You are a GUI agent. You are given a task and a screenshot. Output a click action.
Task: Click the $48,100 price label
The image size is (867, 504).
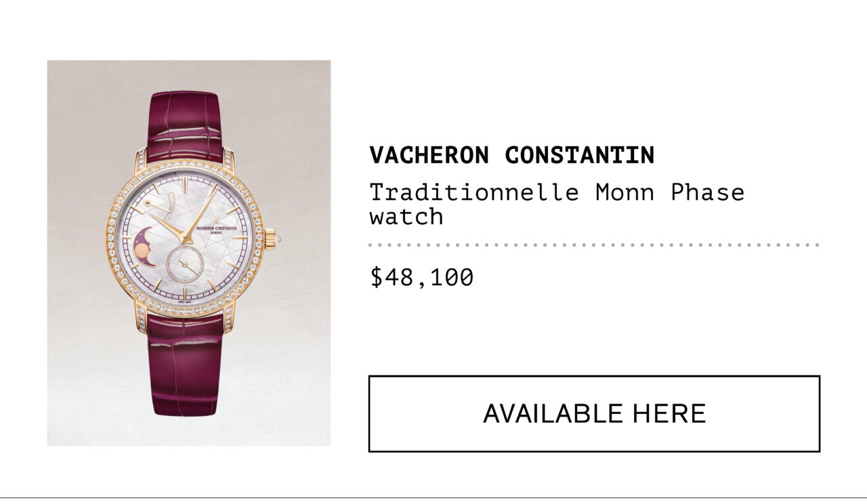[421, 277]
